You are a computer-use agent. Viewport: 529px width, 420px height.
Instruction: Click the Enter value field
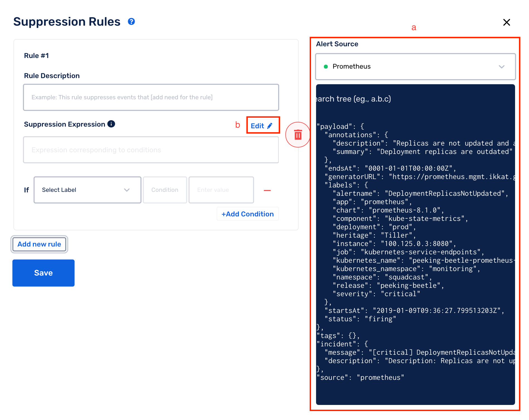coord(221,190)
